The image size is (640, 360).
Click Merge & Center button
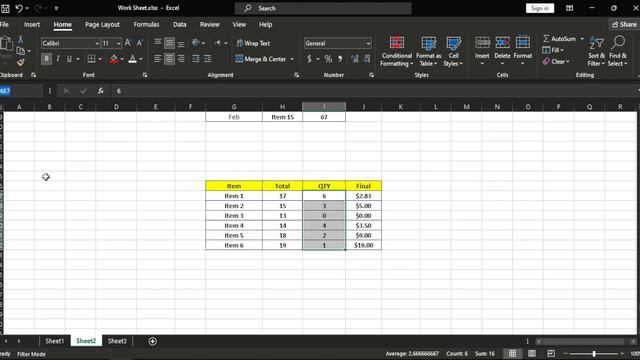coord(261,59)
